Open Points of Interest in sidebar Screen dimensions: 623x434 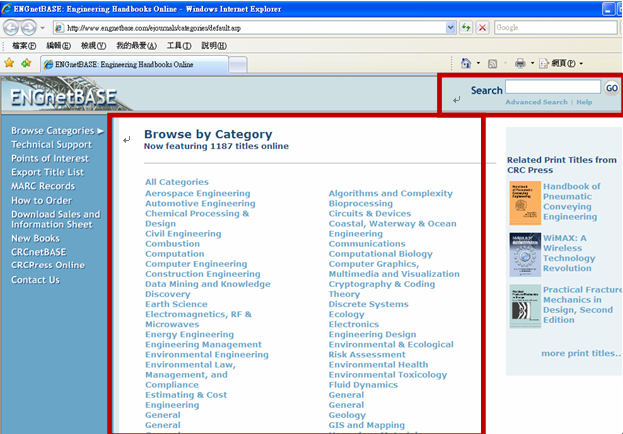50,159
